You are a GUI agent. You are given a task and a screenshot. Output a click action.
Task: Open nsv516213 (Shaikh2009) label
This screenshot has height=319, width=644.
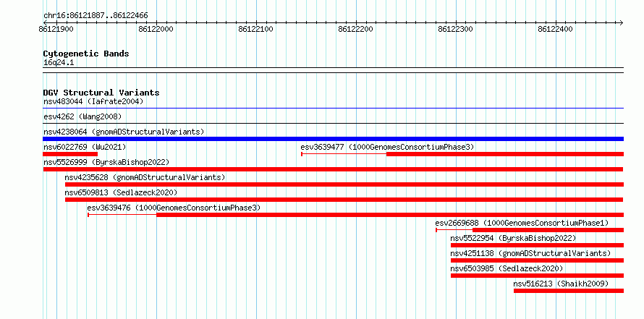(561, 284)
